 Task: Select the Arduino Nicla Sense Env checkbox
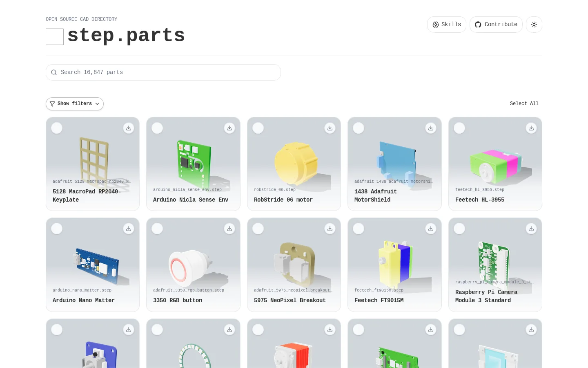[157, 128]
